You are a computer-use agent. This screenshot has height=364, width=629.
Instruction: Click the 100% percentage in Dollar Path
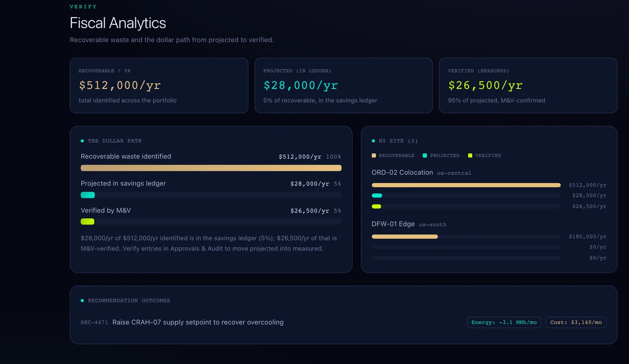coord(334,157)
